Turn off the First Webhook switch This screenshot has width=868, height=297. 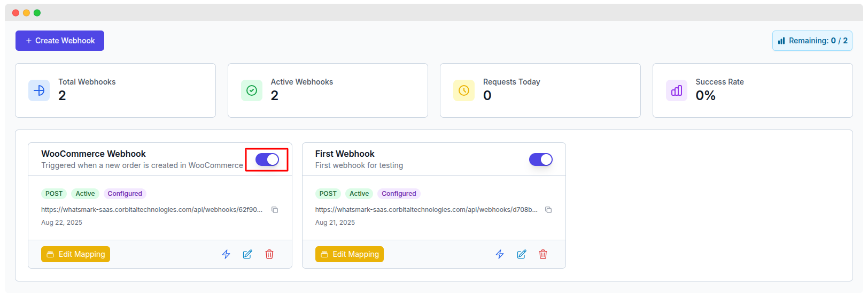pyautogui.click(x=540, y=159)
